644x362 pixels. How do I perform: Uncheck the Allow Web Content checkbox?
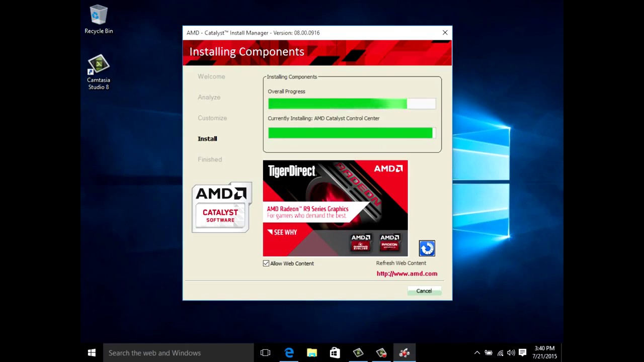coord(266,263)
